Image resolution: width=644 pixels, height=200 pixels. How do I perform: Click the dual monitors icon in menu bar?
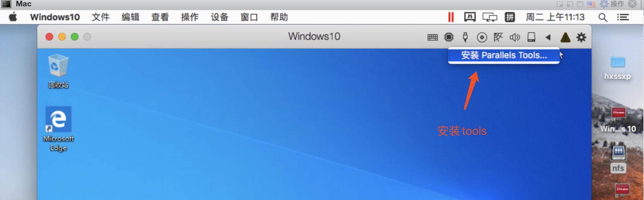click(490, 17)
